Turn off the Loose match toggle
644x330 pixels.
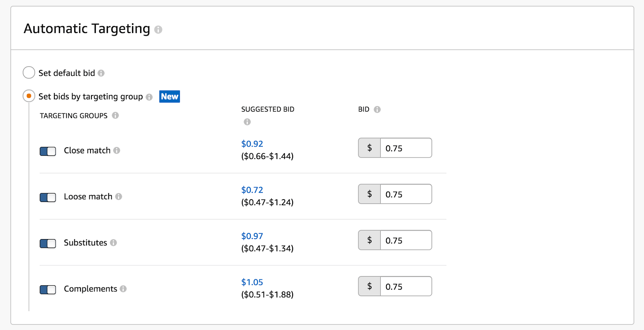[x=48, y=197]
